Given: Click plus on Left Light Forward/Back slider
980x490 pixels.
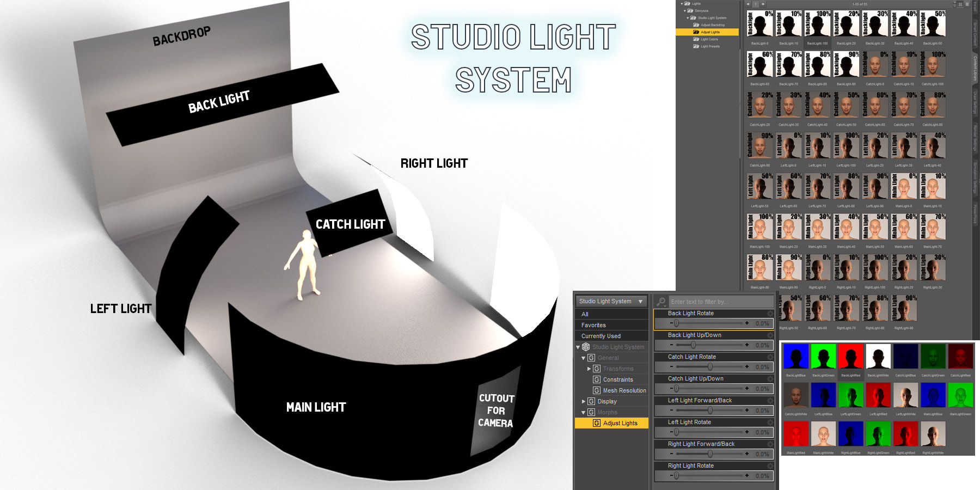Looking at the screenshot, I should click(747, 411).
